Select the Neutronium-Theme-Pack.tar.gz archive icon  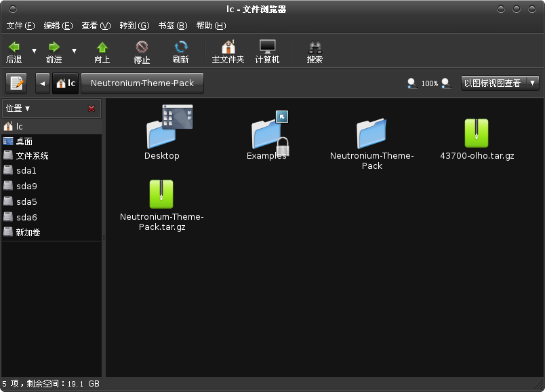(161, 194)
